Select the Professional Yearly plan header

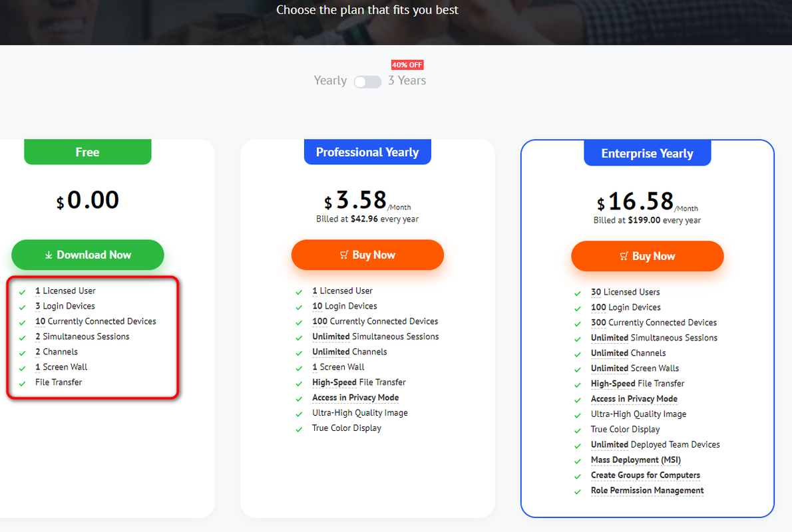[367, 152]
